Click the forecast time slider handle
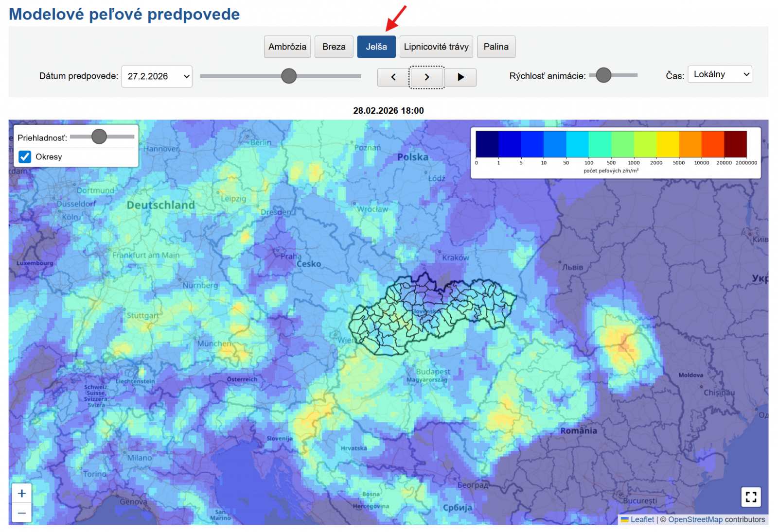Viewport: 778px width, 532px height. [289, 76]
